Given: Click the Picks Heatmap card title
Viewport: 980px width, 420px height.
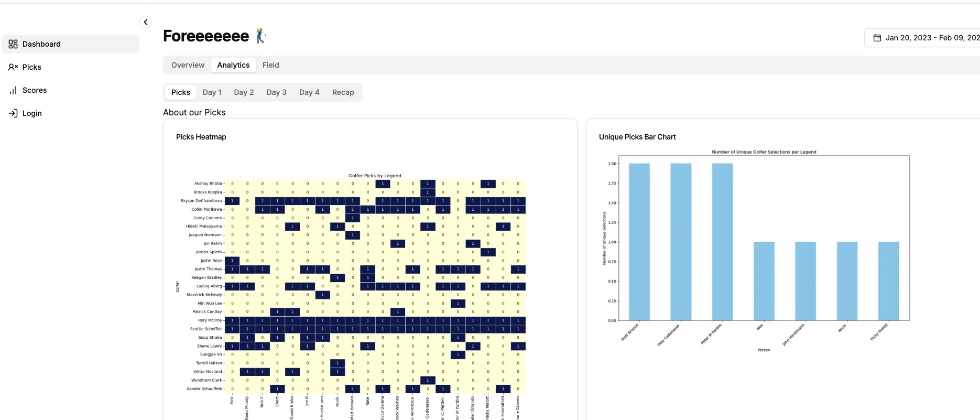Looking at the screenshot, I should pyautogui.click(x=201, y=137).
